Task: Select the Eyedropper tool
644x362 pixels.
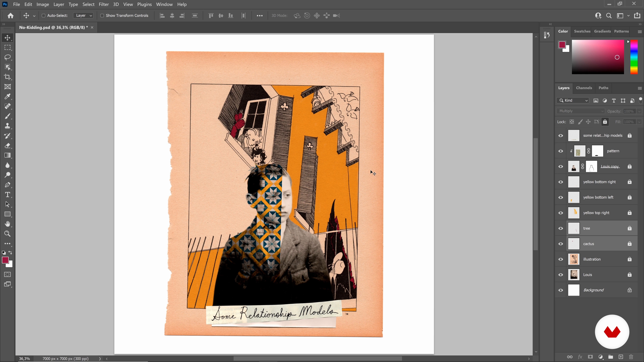Action: pyautogui.click(x=8, y=96)
